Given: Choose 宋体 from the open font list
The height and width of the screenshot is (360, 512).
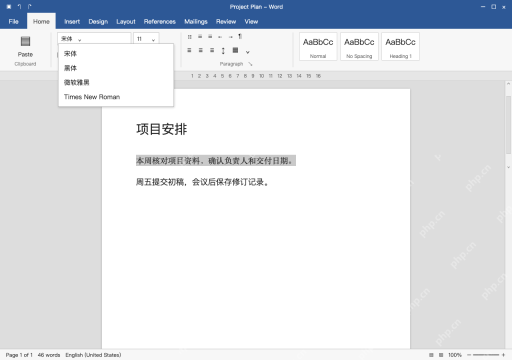Looking at the screenshot, I should (116, 54).
